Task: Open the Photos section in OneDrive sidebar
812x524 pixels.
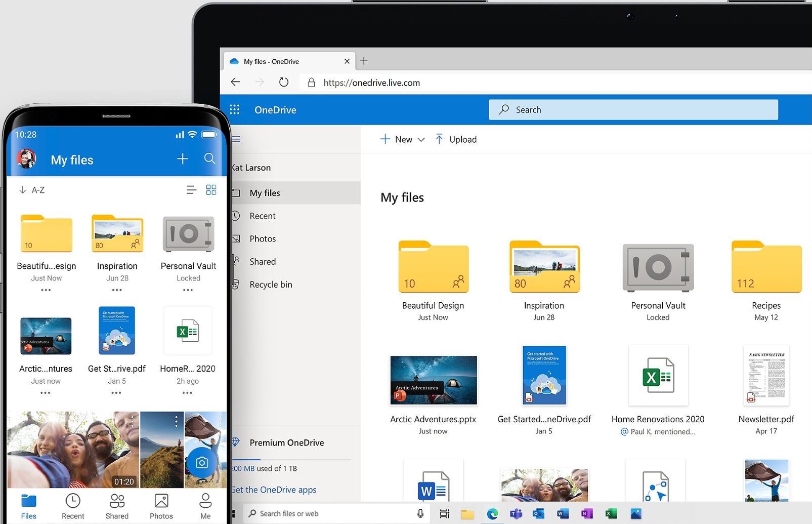Action: (x=263, y=238)
